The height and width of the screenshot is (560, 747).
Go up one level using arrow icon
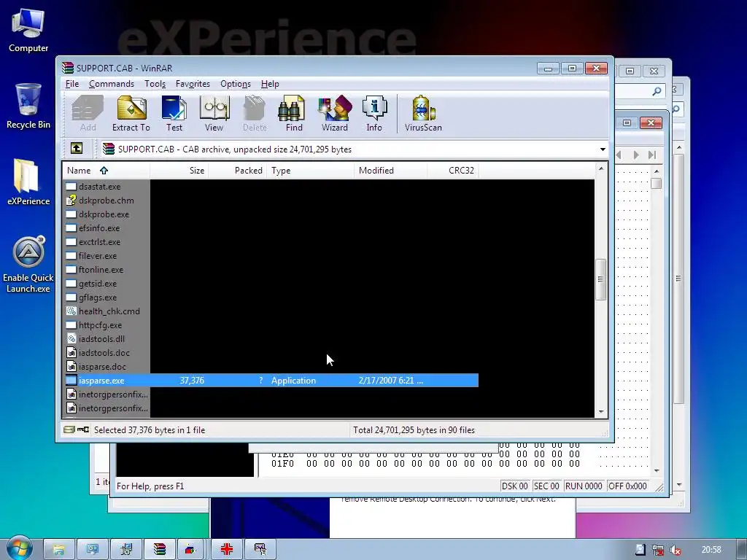coord(77,149)
